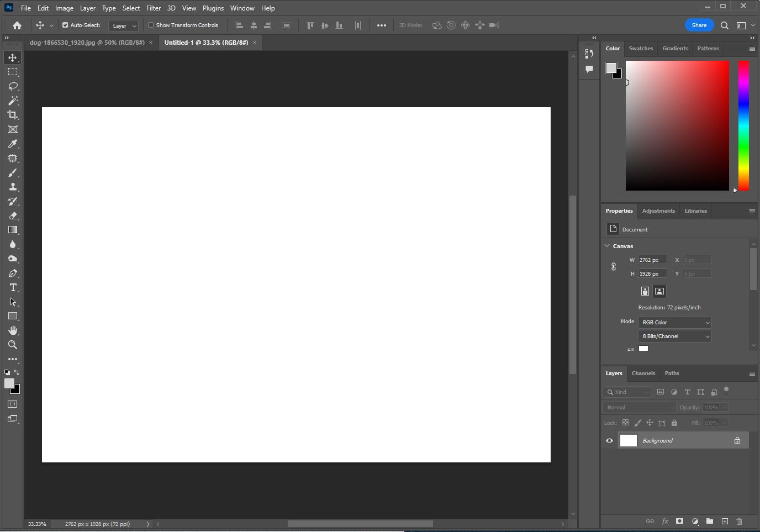Open the Home screen icon
Screen dimensions: 760x532
pyautogui.click(x=17, y=25)
